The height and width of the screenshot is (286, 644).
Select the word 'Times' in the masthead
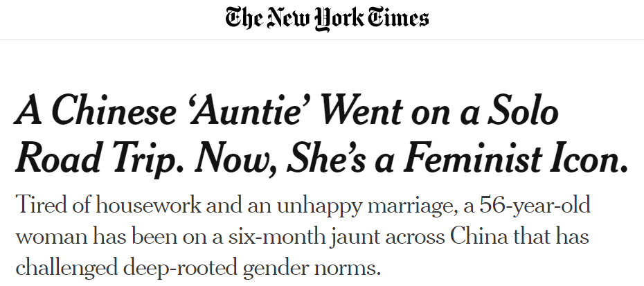(399, 19)
